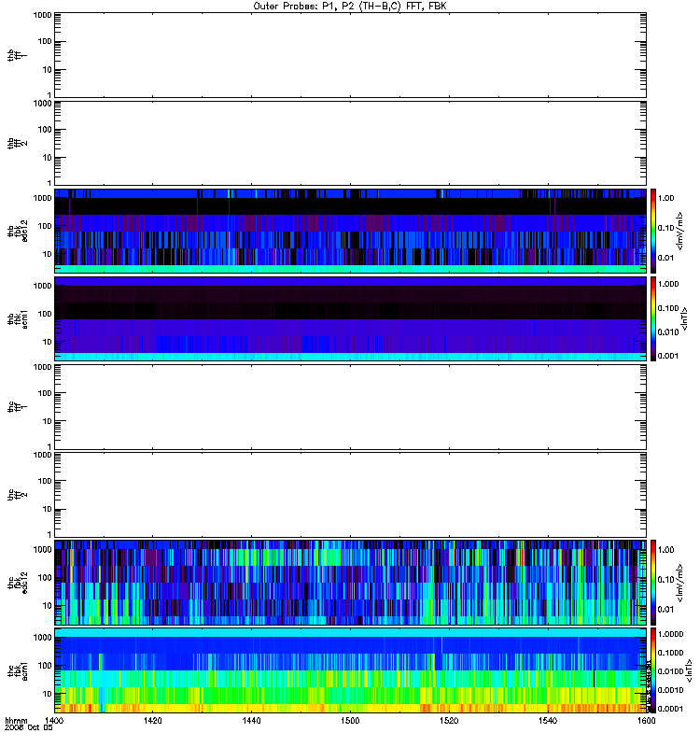The image size is (700, 747).
Task: Click the thc fbk edc12 spectrogram panel
Action: coord(350,583)
